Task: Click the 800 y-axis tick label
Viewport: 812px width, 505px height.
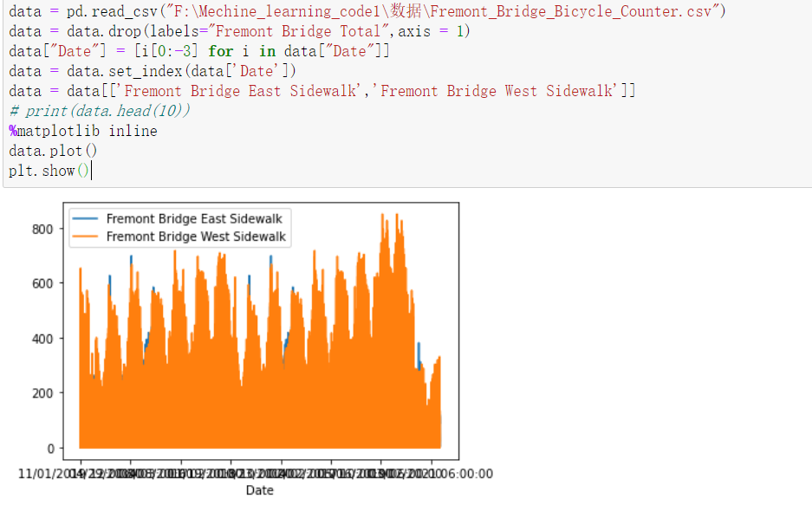Action: pyautogui.click(x=42, y=229)
